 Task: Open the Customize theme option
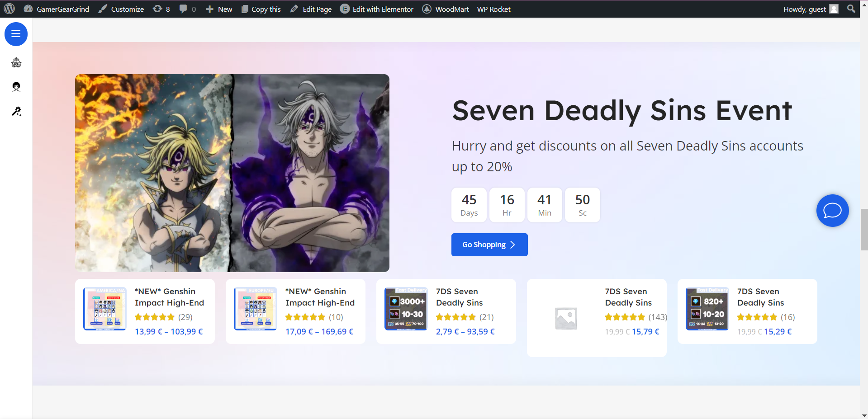pyautogui.click(x=121, y=9)
